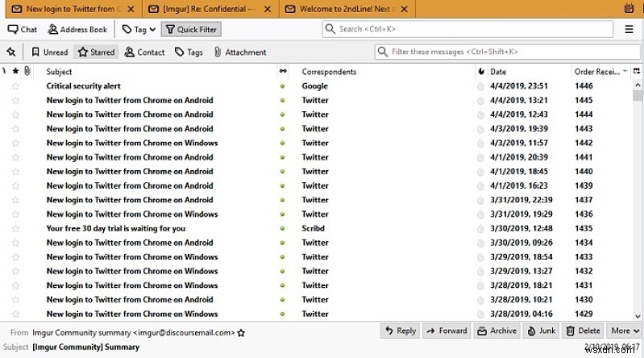Sort by attachment column header
This screenshot has width=644, height=358.
point(27,71)
